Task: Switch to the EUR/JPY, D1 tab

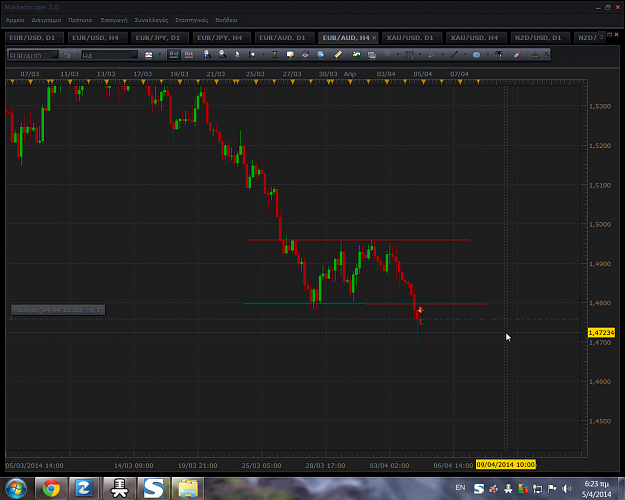Action: point(158,38)
